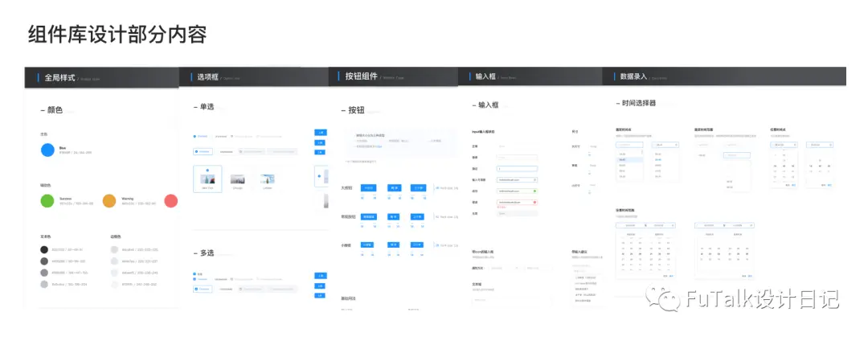868x337 pixels.
Task: Click the red error icon inside input
Action: (534, 202)
